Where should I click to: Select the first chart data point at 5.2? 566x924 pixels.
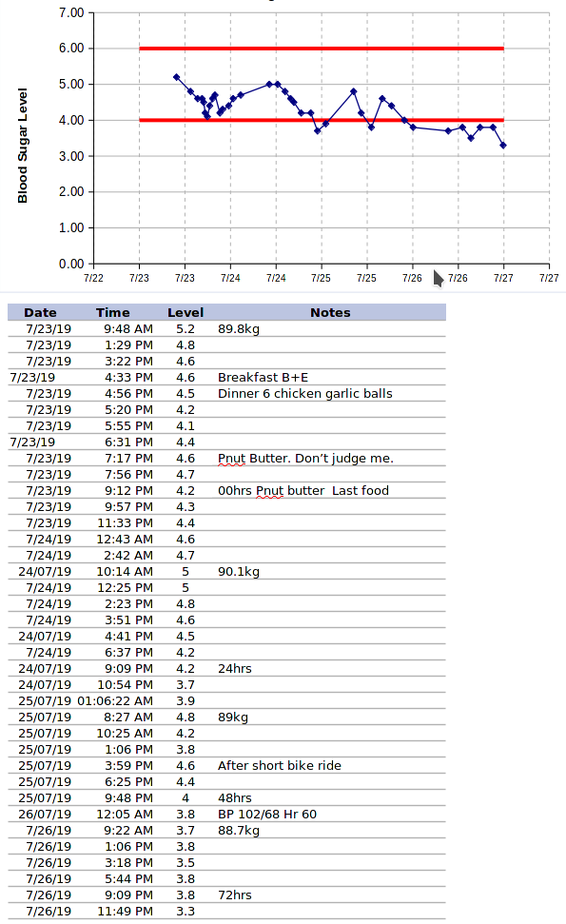(177, 77)
